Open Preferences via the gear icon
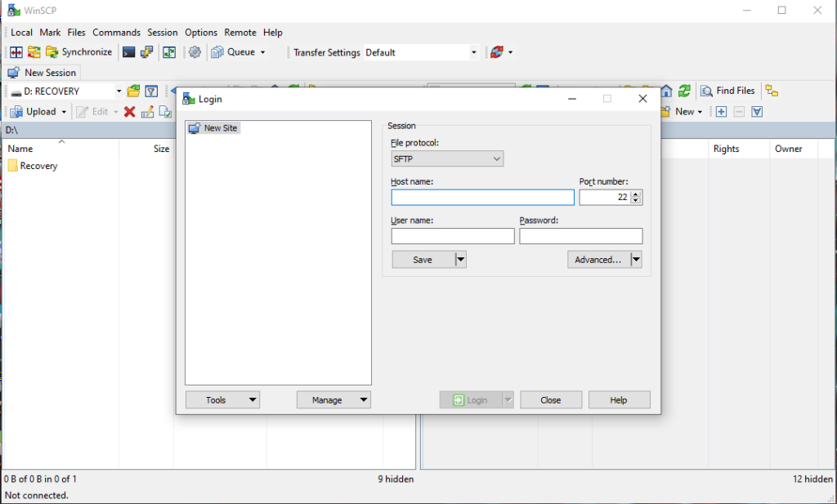Screen dimensions: 837x504 tap(195, 52)
